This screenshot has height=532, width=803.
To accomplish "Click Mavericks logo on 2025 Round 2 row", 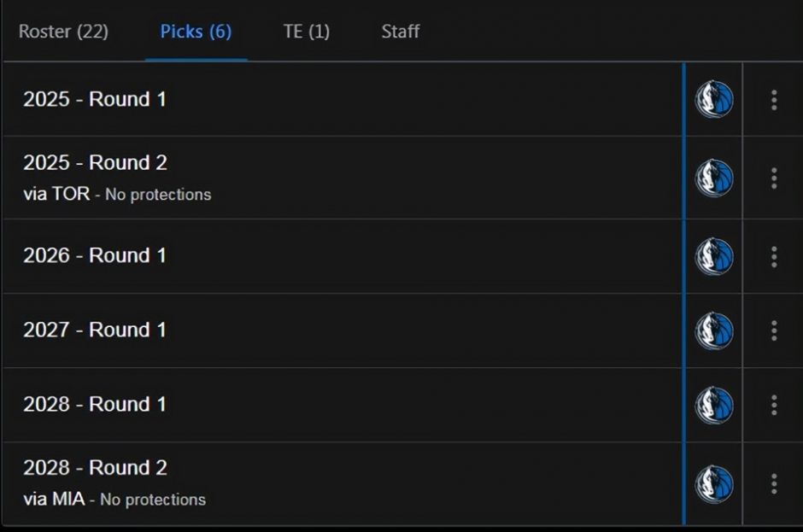I will click(714, 178).
